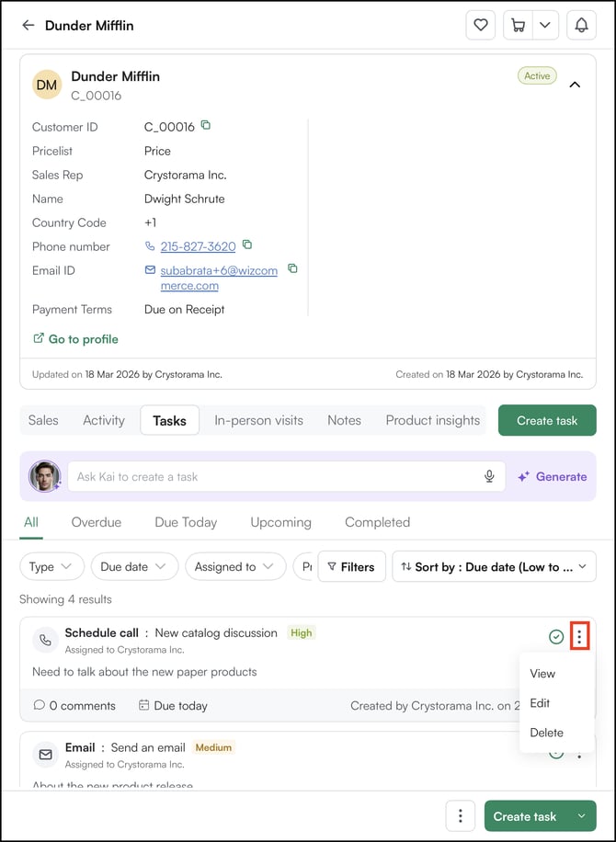This screenshot has width=616, height=842.
Task: Switch to the Sales tab
Action: (43, 420)
